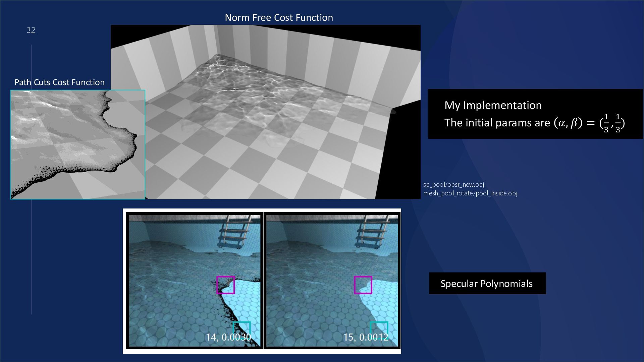Click the magenta square in right pool image
The height and width of the screenshot is (362, 644).
[x=363, y=285]
